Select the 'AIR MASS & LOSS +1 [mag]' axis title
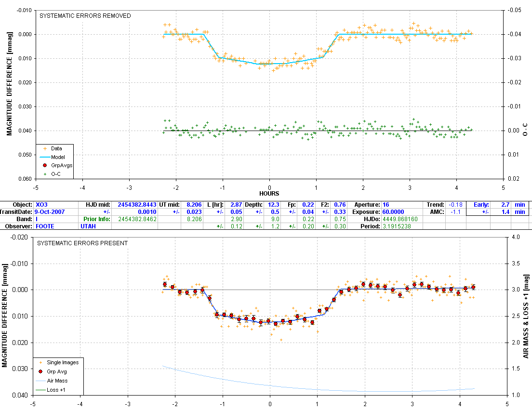The width and height of the screenshot is (532, 410). tap(526, 317)
